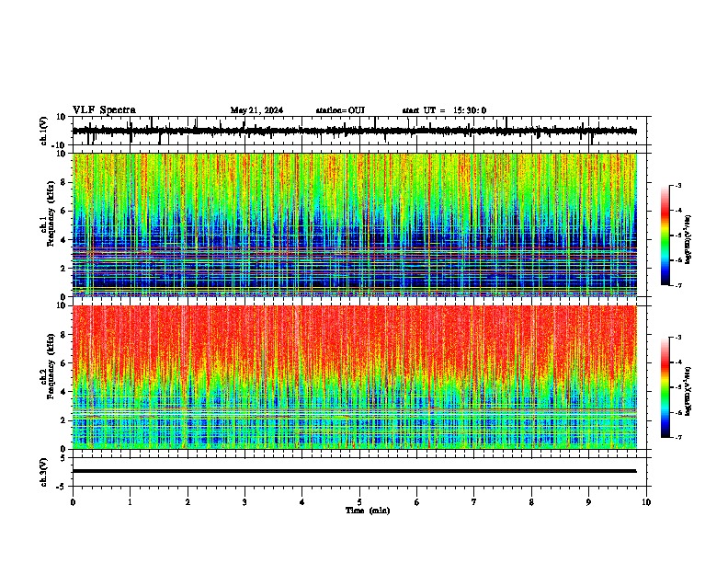
Task: Click time axis tick label "6"
Action: pyautogui.click(x=417, y=502)
